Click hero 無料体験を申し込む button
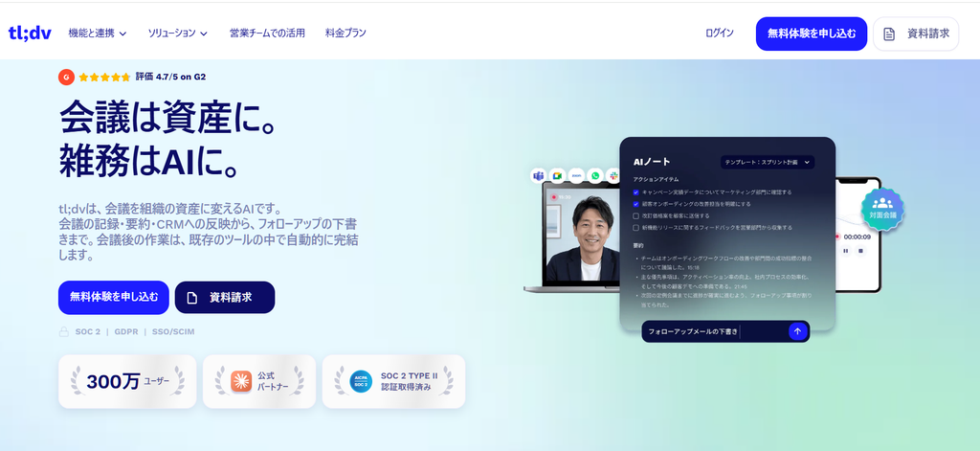This screenshot has height=451, width=980. pyautogui.click(x=114, y=297)
